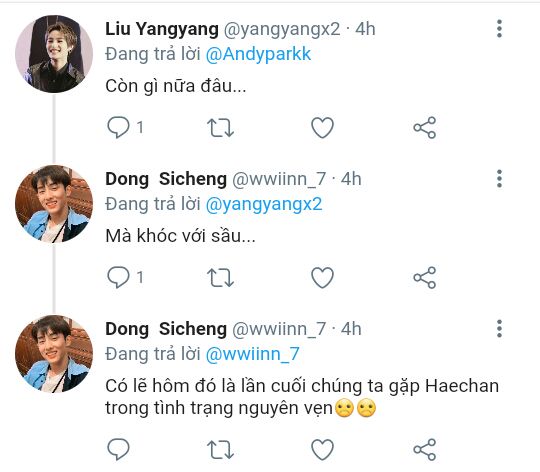Share the Haechan tweet

coord(425,449)
